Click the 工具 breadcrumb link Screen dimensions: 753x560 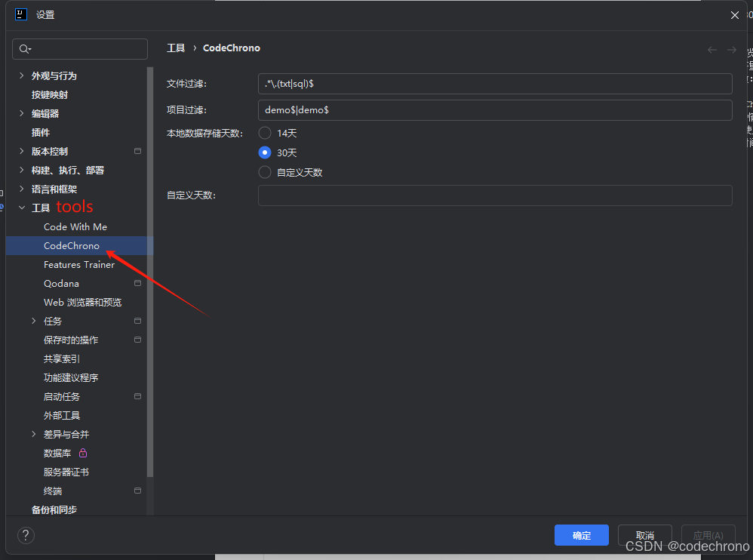[x=176, y=48]
